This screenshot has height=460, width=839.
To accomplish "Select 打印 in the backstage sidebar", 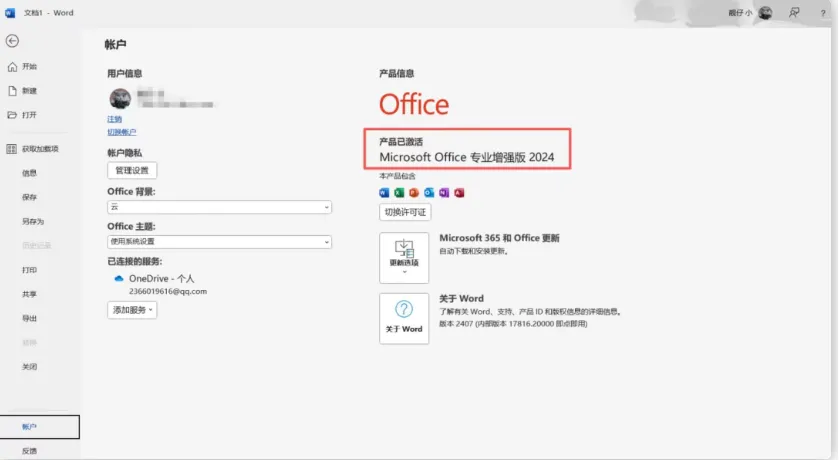I will 29,270.
